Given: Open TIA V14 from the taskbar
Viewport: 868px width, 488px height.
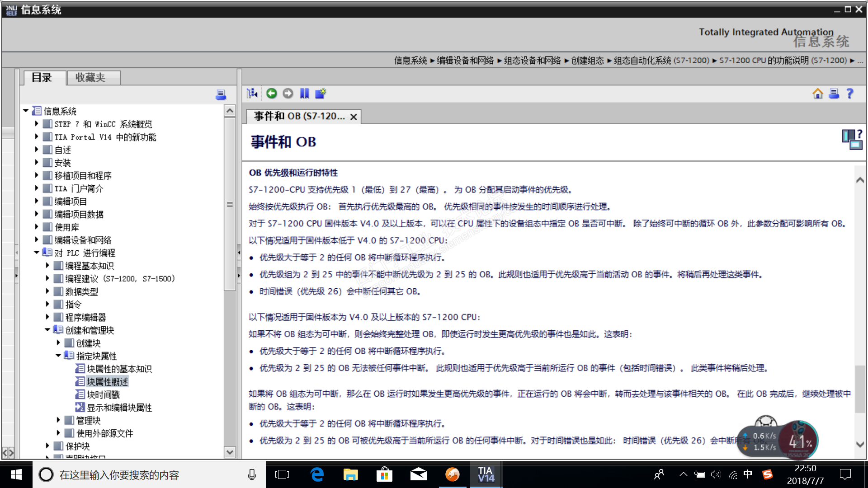Looking at the screenshot, I should click(486, 474).
